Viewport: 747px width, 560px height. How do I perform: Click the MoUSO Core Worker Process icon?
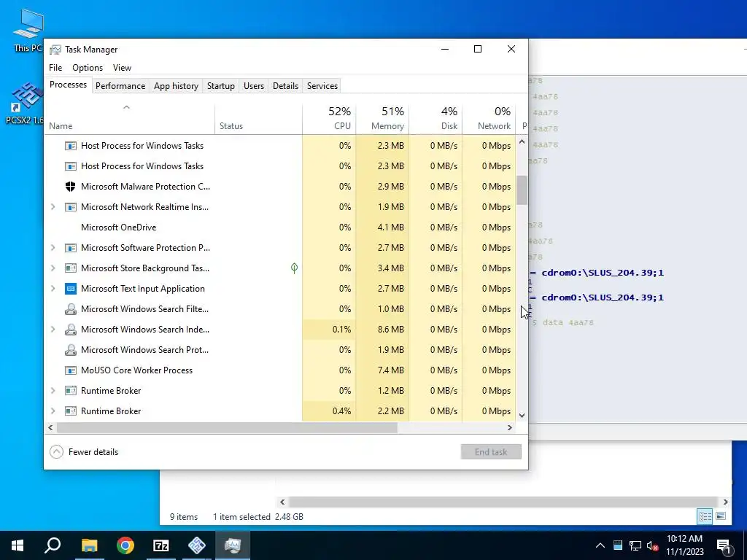(71, 370)
